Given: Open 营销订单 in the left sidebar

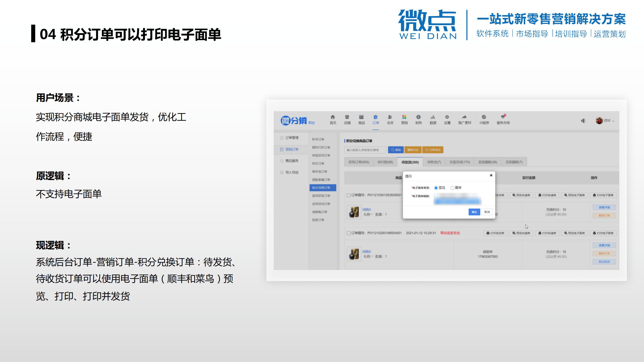Looking at the screenshot, I should (289, 149).
